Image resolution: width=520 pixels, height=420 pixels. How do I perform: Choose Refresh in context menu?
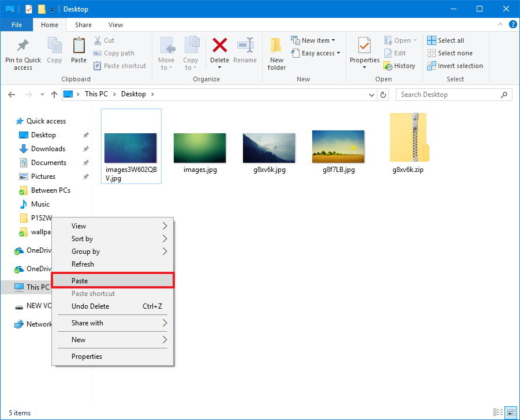113,264
